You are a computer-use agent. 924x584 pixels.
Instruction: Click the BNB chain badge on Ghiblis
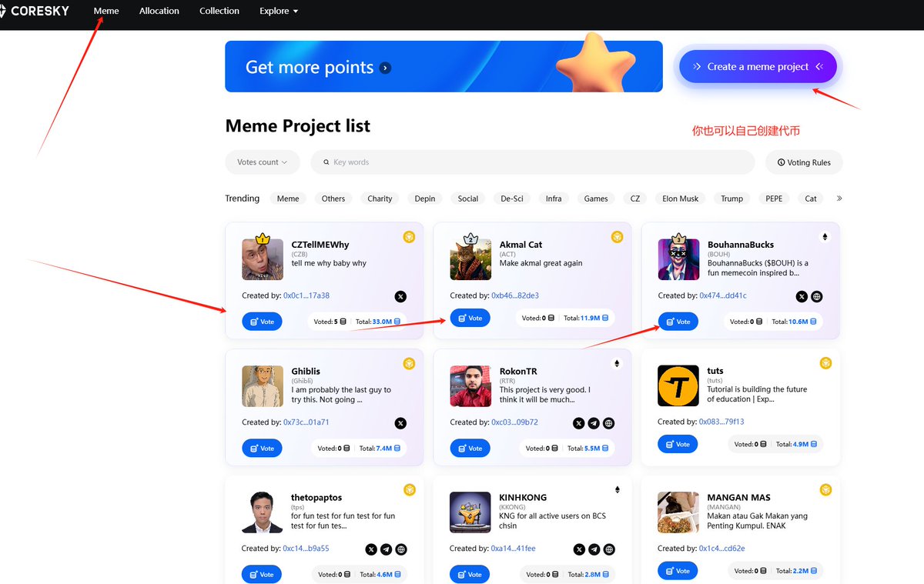coord(410,363)
